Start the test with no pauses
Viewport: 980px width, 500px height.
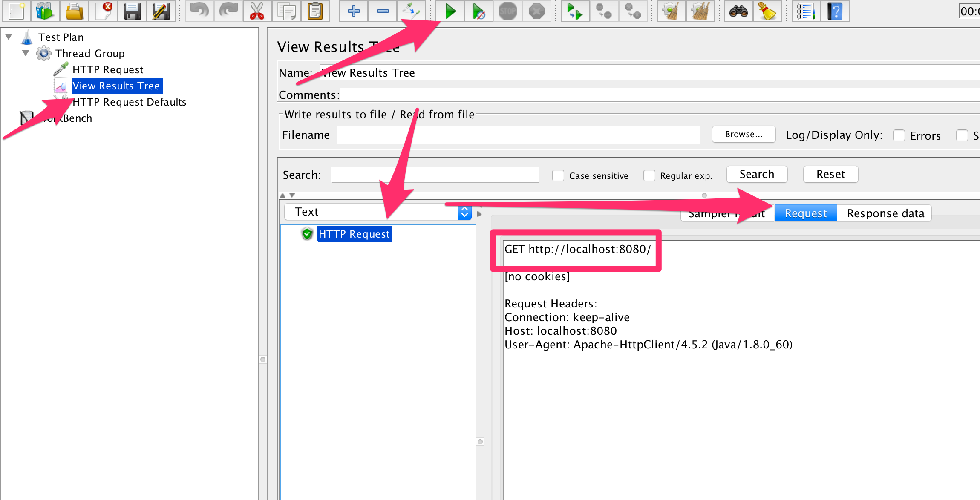[479, 11]
